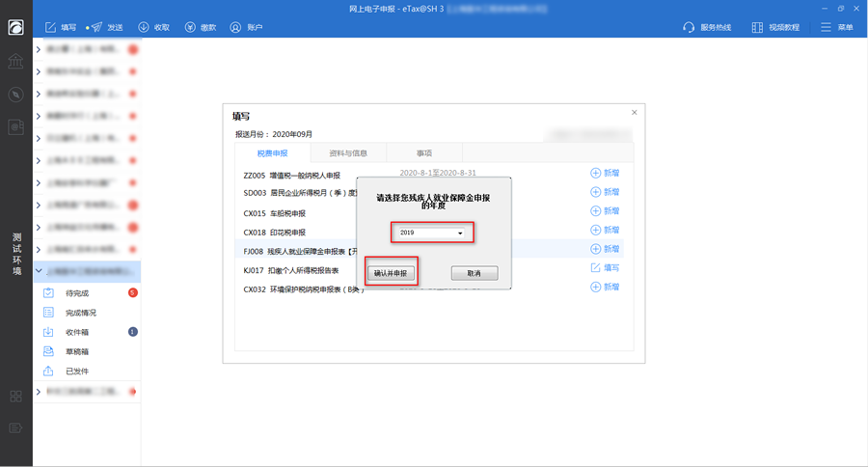Open 视频教程 video tutorials

tap(775, 27)
